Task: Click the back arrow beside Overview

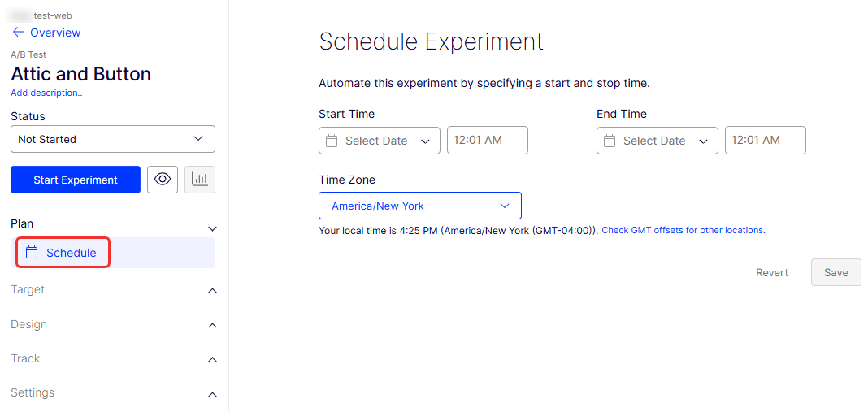Action: 18,33
